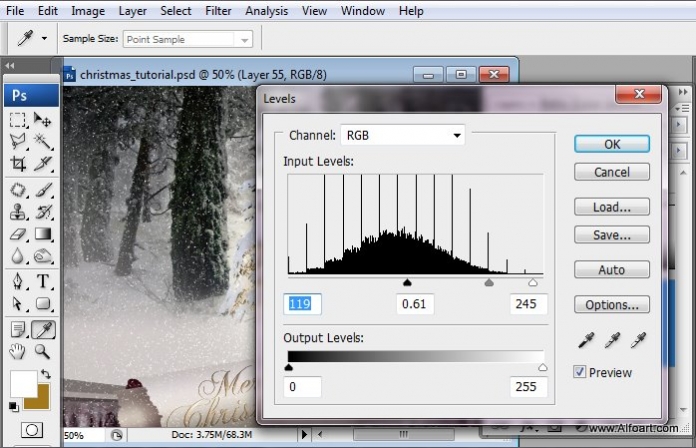This screenshot has height=448, width=696.
Task: Select the Magic Wand tool
Action: click(x=43, y=142)
